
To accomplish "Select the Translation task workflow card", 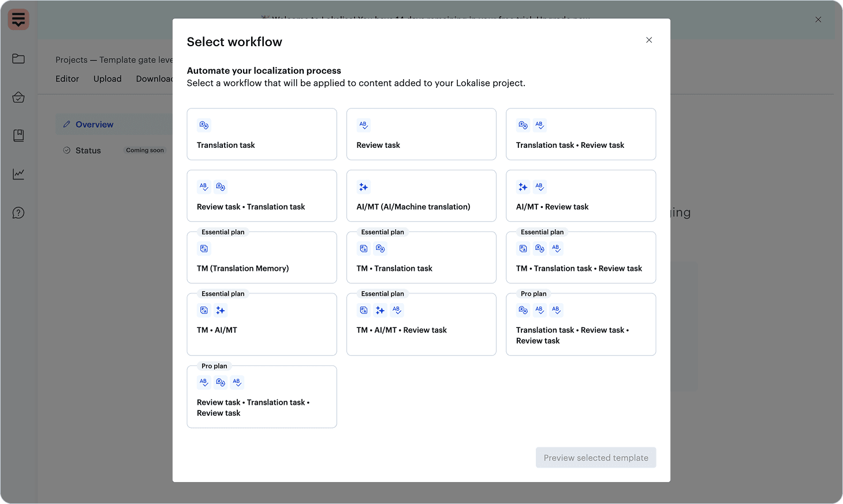I will coord(262,134).
